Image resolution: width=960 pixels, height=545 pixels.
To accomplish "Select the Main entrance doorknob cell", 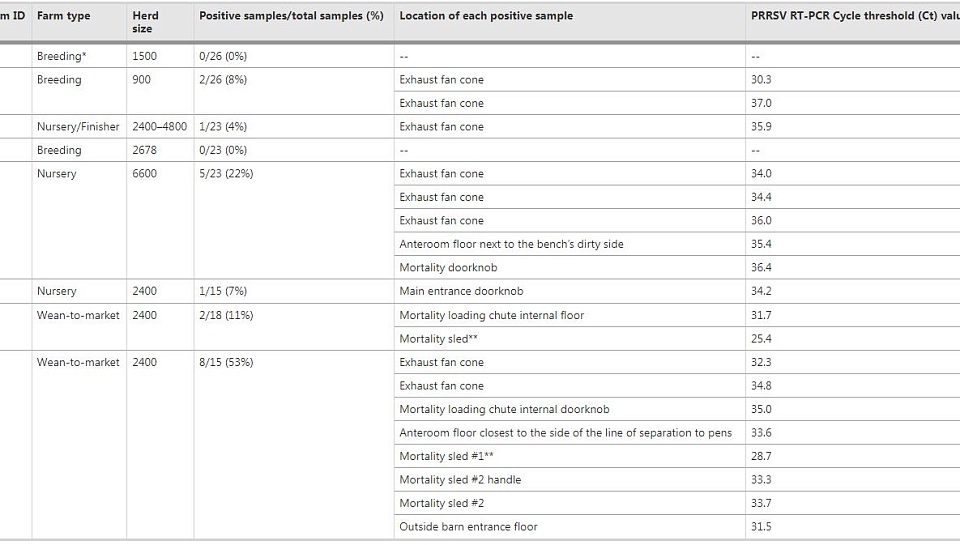I will coord(461,292).
